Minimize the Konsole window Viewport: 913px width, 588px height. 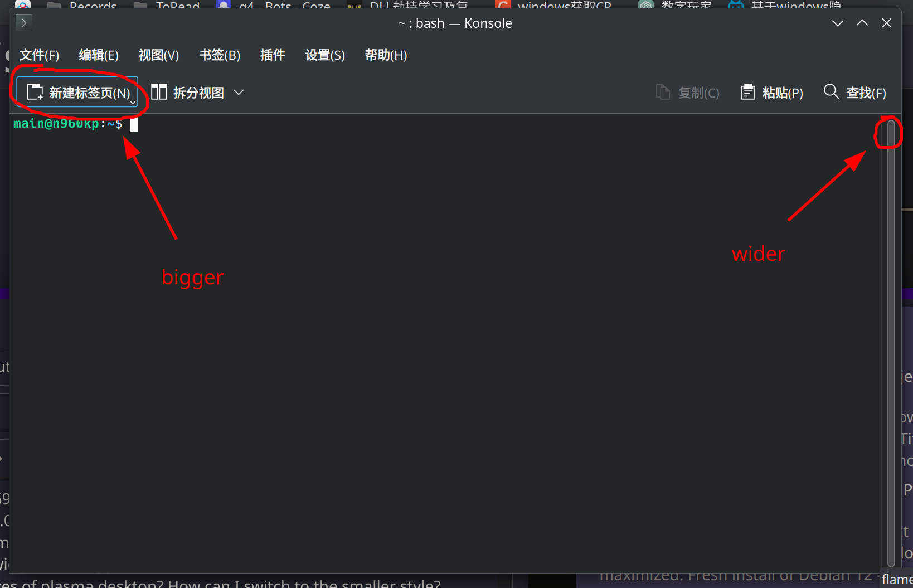837,23
